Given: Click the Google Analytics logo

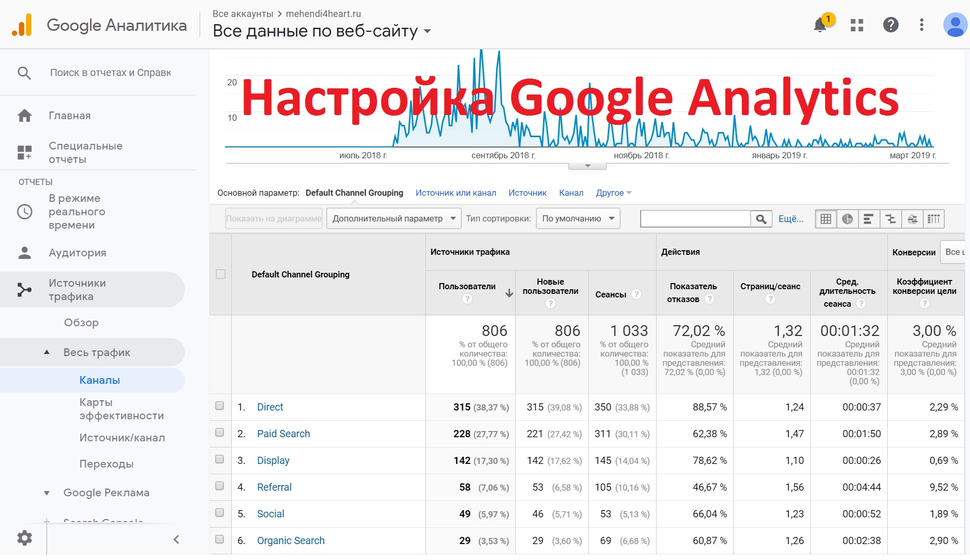Looking at the screenshot, I should (x=22, y=25).
